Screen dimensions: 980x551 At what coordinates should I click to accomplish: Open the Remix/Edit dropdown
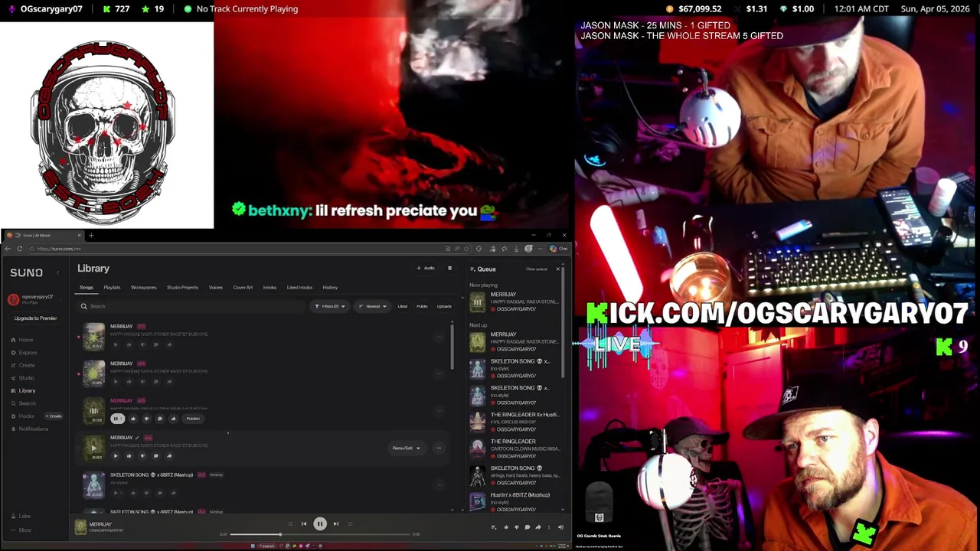point(407,448)
